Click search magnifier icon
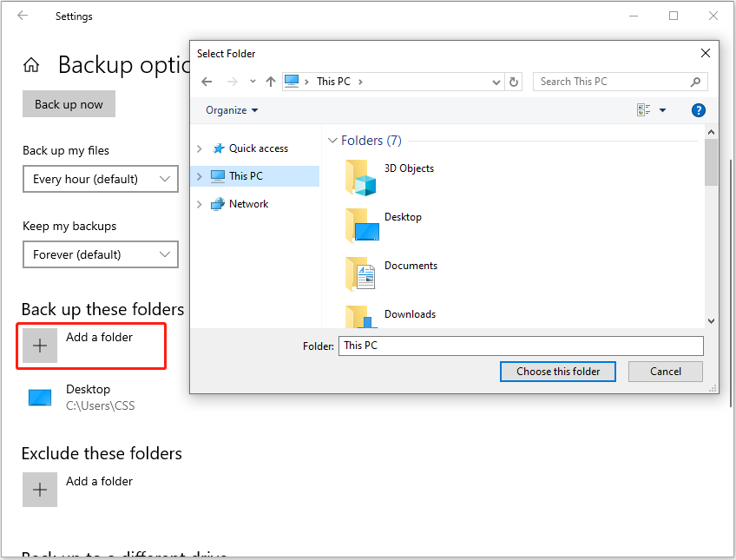 695,82
